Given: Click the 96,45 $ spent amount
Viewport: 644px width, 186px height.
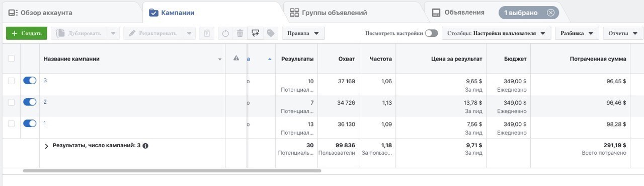Looking at the screenshot, I should tap(616, 81).
